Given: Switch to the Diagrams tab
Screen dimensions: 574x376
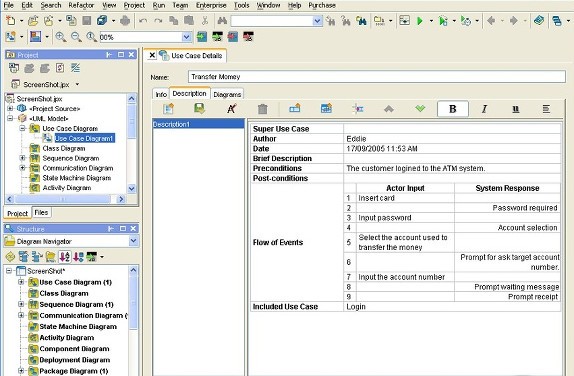Looking at the screenshot, I should (227, 94).
